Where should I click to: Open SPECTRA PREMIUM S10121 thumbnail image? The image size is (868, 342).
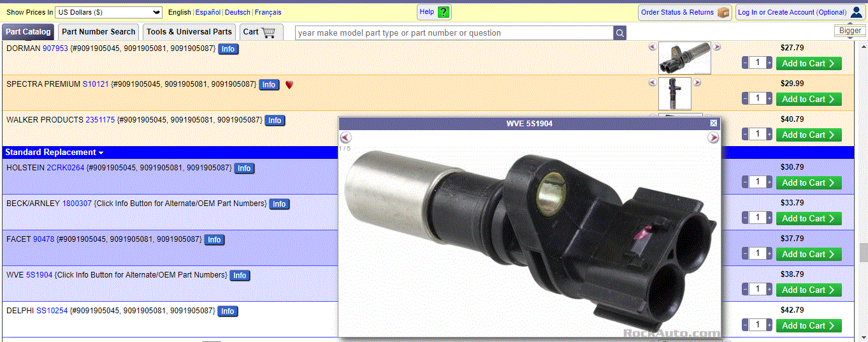click(x=675, y=94)
